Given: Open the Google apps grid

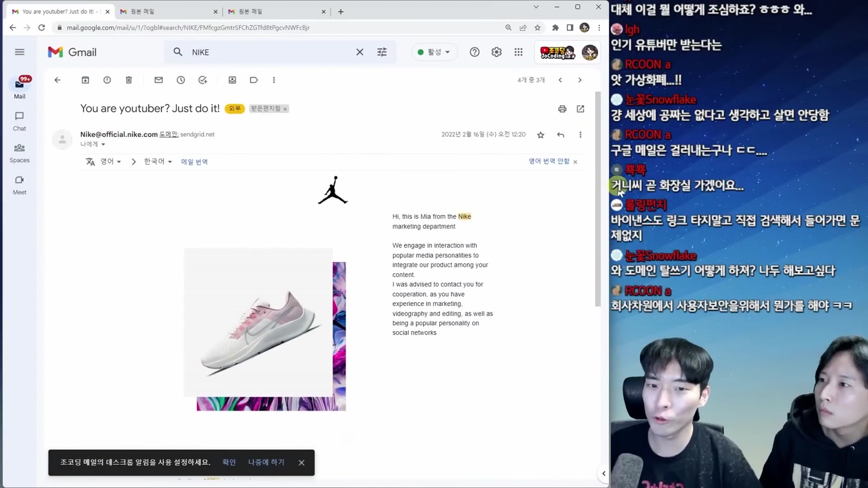Looking at the screenshot, I should pos(519,52).
